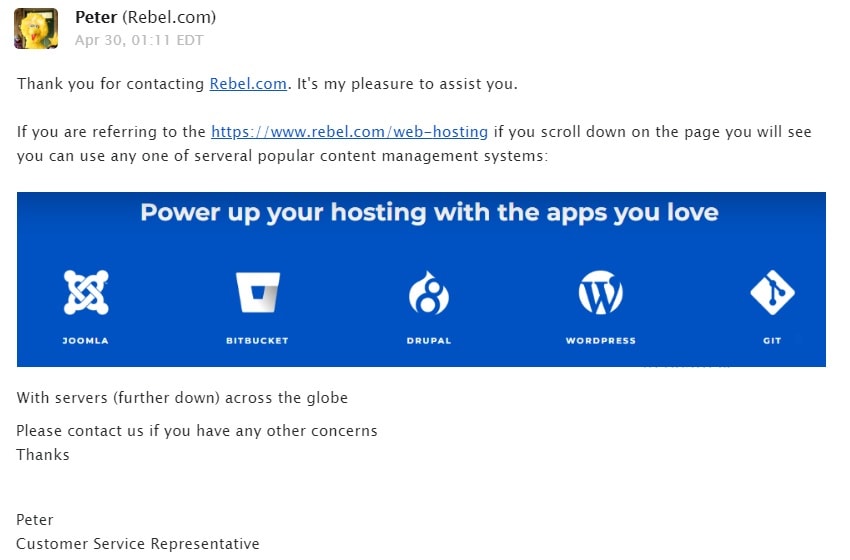
Task: Click the 'Power up your hosting' banner heading
Action: click(x=429, y=213)
